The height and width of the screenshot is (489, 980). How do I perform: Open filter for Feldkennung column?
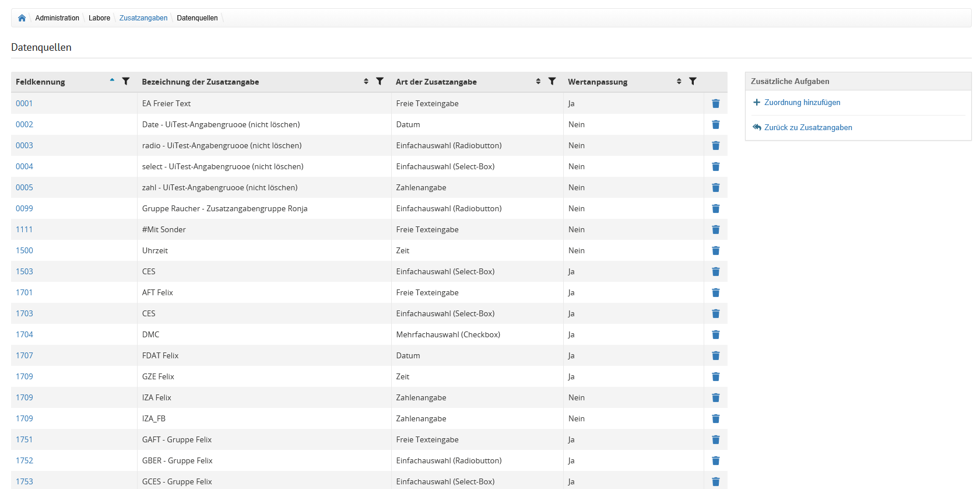coord(125,82)
